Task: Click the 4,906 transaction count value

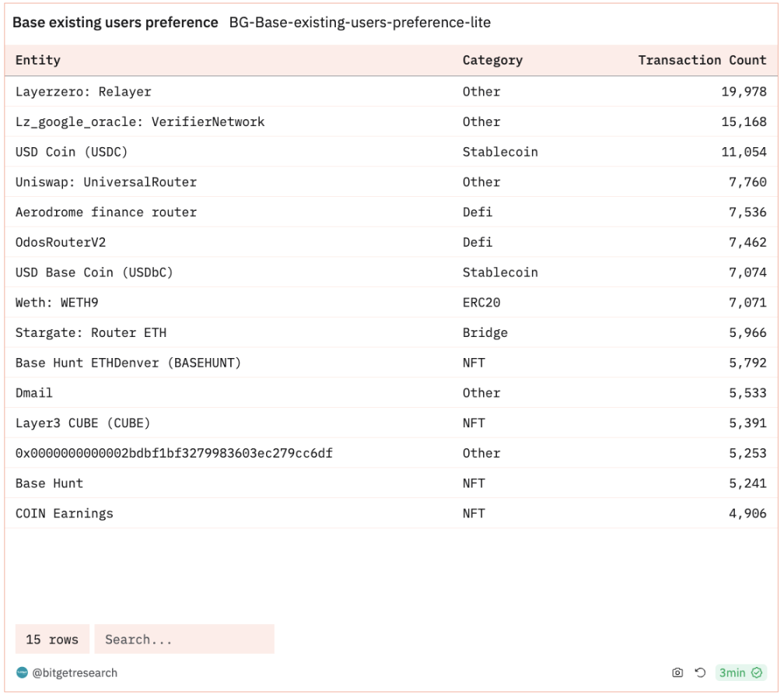Action: 747,514
